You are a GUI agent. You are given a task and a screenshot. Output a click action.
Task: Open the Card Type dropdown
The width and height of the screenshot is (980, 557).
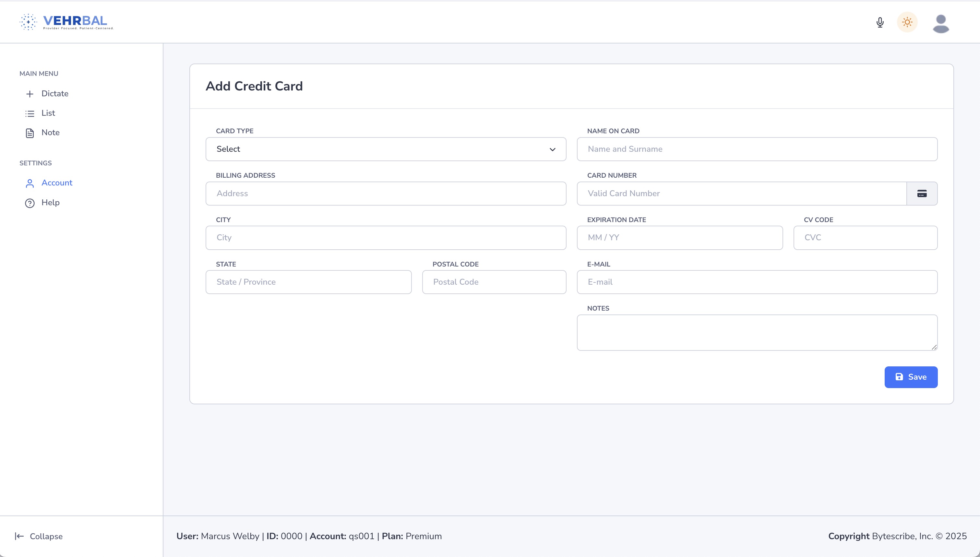(x=386, y=149)
